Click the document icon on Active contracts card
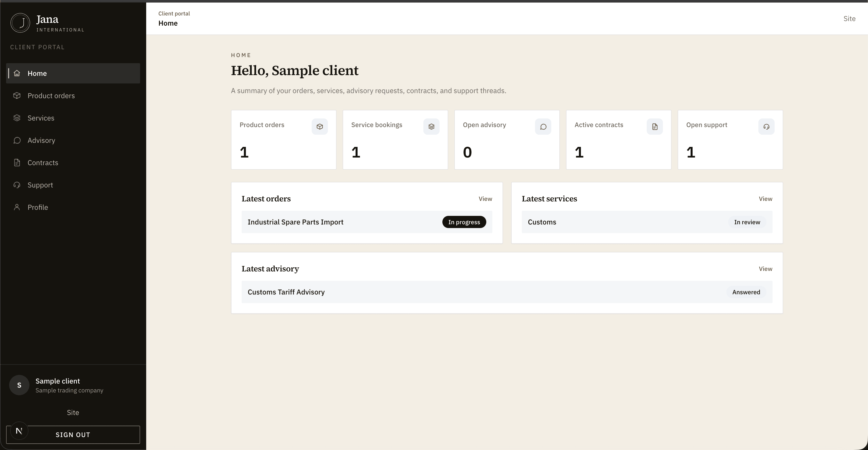 click(x=655, y=127)
